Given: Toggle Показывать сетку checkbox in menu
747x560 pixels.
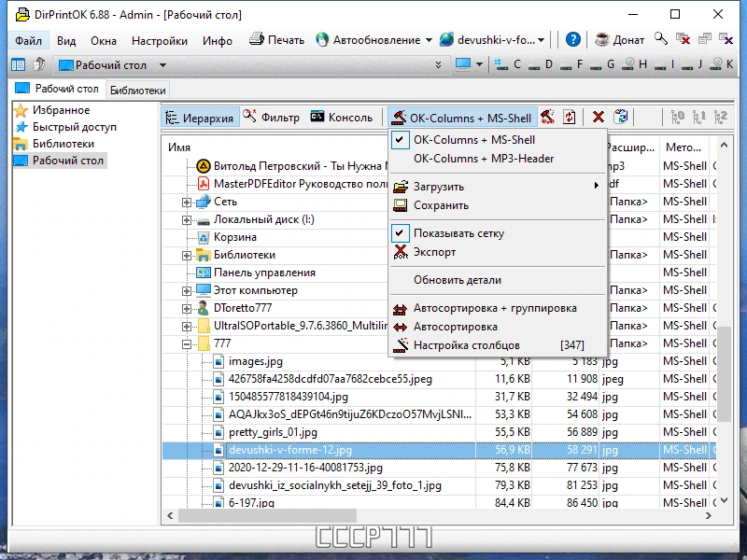Looking at the screenshot, I should click(498, 233).
